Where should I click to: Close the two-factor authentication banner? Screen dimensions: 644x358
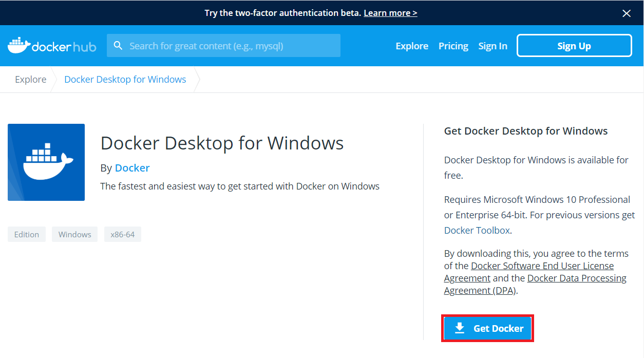click(627, 13)
